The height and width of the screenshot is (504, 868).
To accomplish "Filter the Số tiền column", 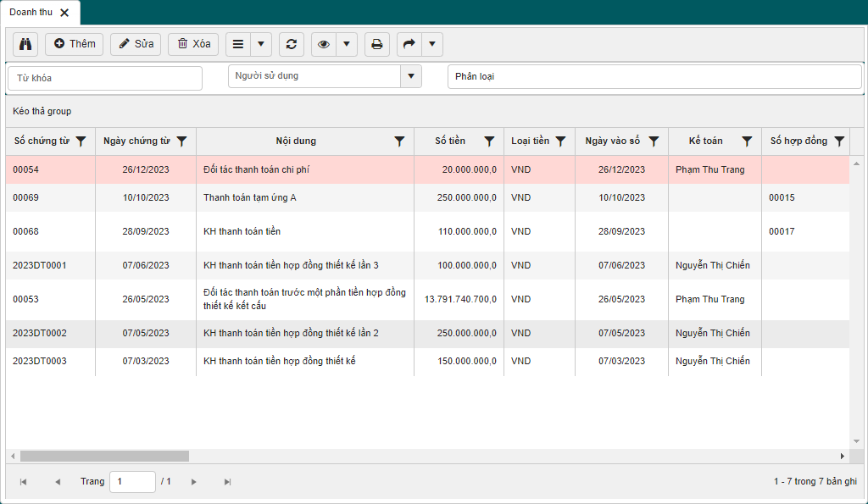I will click(x=489, y=141).
